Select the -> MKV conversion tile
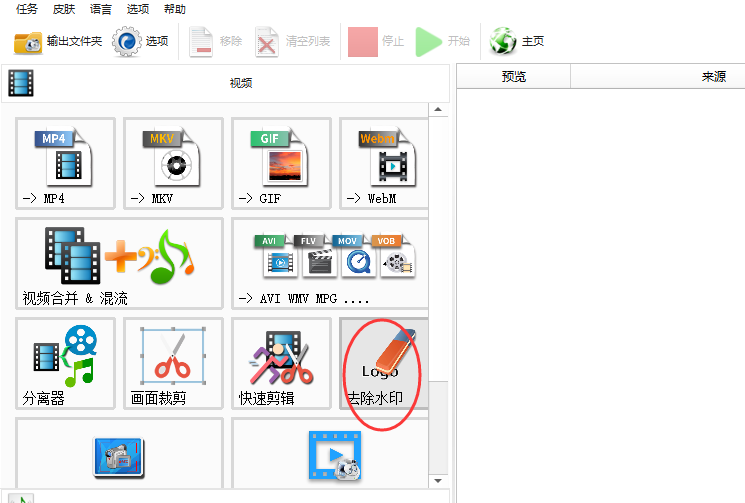The image size is (745, 503). click(173, 163)
